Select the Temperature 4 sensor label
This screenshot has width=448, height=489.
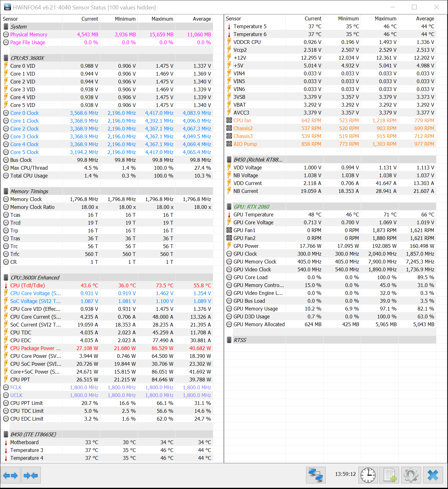click(27, 458)
